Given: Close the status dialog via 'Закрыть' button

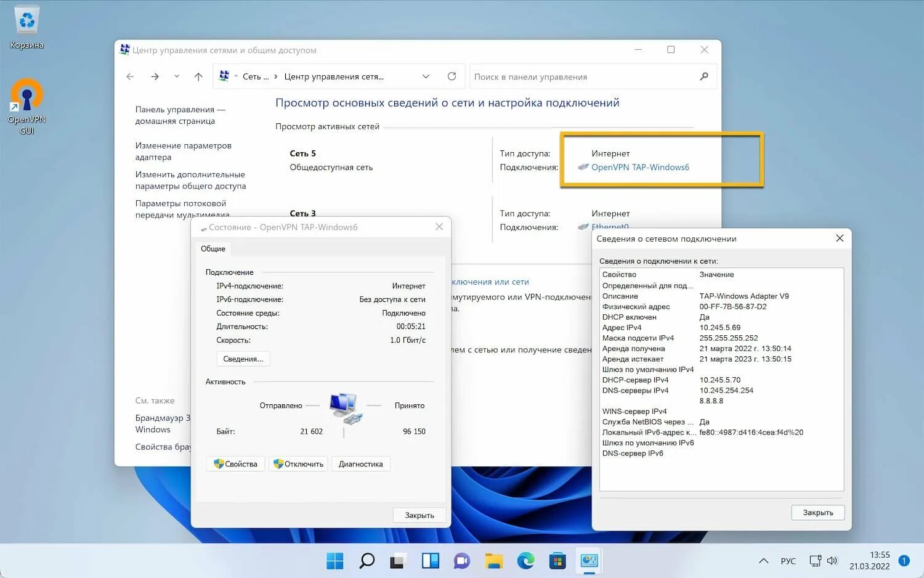Looking at the screenshot, I should 419,515.
